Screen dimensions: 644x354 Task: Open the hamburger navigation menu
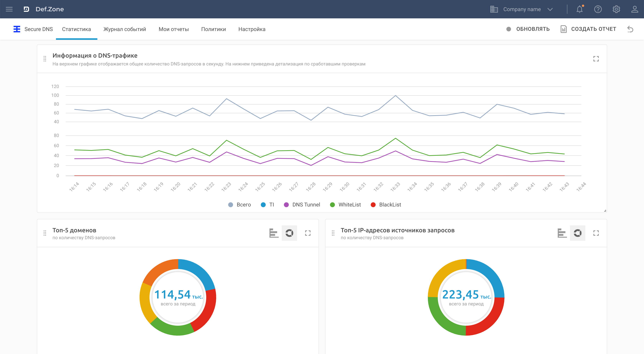coord(9,9)
